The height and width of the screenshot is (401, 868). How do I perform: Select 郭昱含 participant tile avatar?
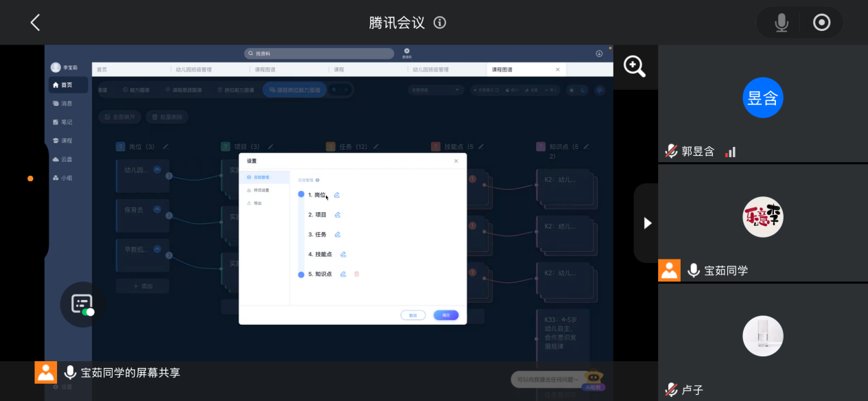pos(763,98)
